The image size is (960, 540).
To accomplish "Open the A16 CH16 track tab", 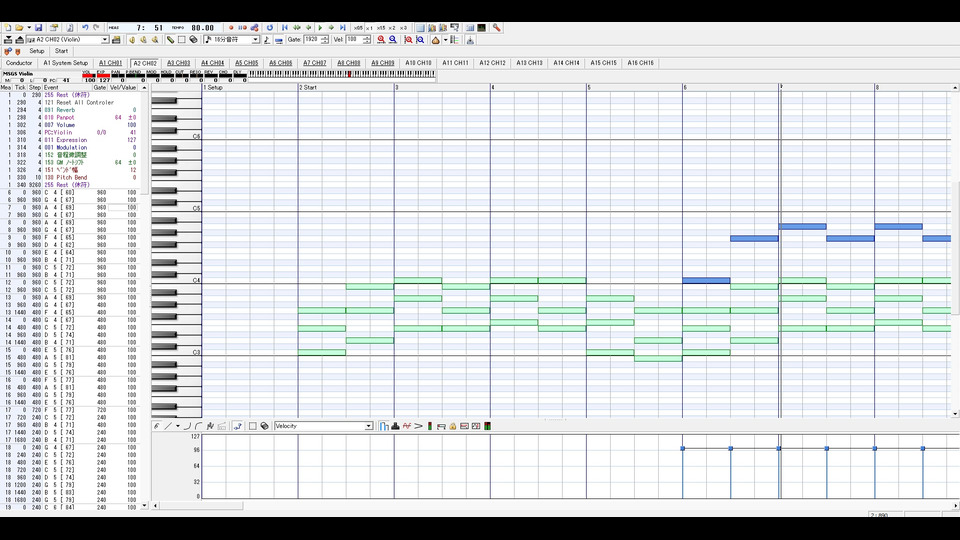I will coord(640,63).
